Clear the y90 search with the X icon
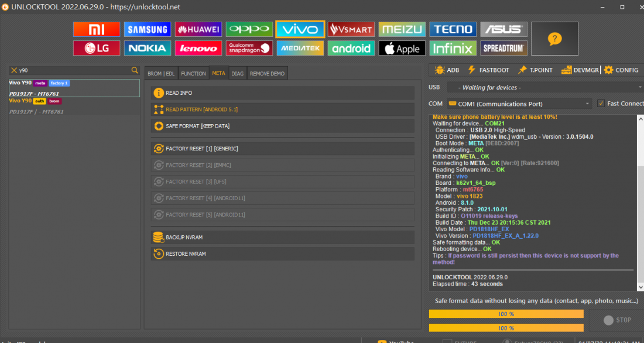 coord(14,70)
